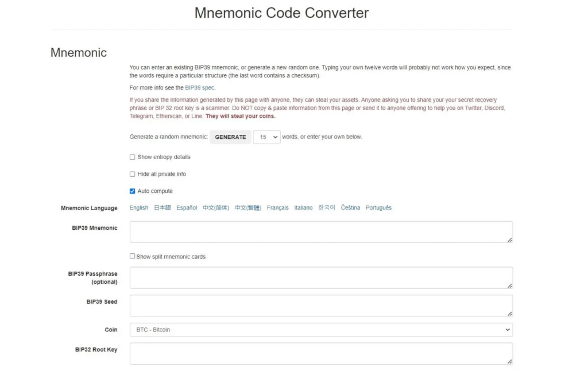Click into the BIP39 Passphrase field
The height and width of the screenshot is (371, 588).
pyautogui.click(x=321, y=277)
